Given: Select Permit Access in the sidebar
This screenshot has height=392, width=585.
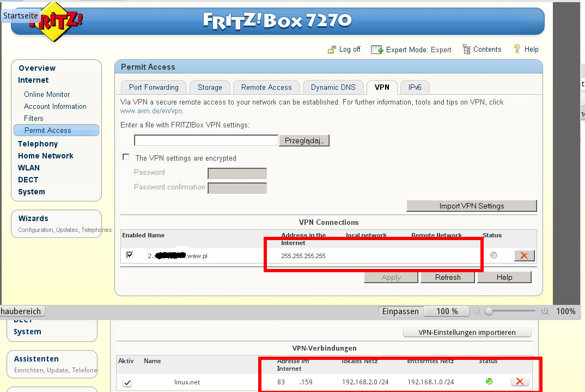Looking at the screenshot, I should click(x=56, y=130).
